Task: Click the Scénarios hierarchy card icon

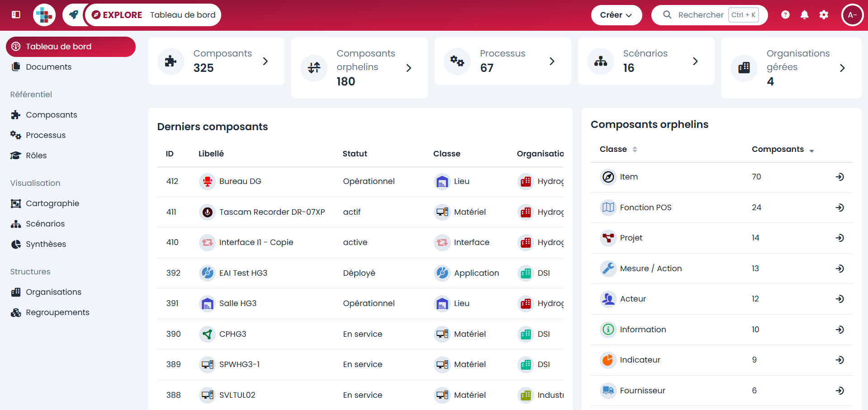Action: (x=601, y=61)
